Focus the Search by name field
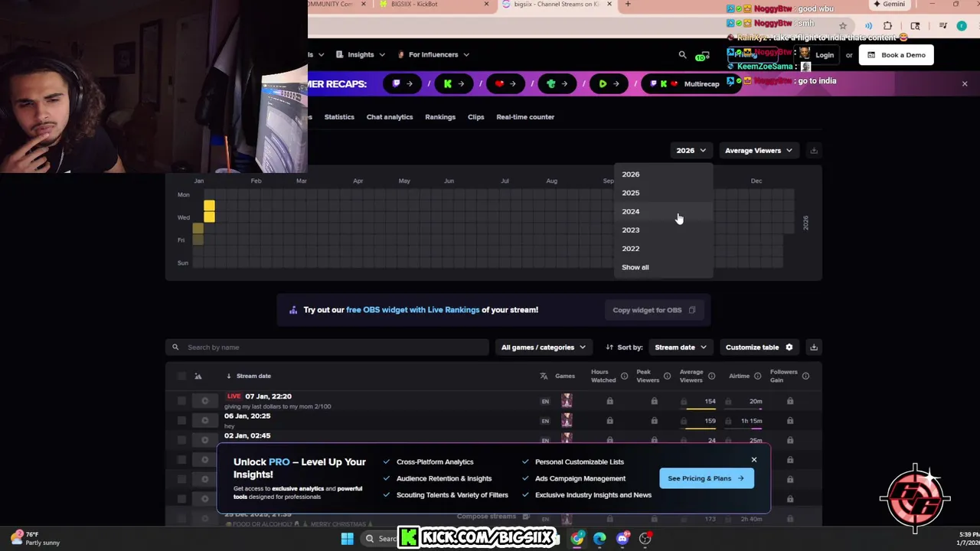Screen dimensions: 980x551 pyautogui.click(x=327, y=347)
